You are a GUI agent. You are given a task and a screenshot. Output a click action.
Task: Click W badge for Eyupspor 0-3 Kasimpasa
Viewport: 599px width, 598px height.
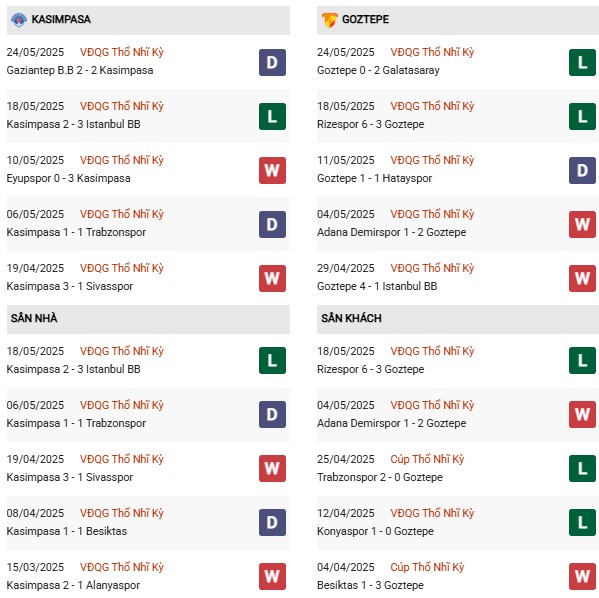tap(272, 170)
